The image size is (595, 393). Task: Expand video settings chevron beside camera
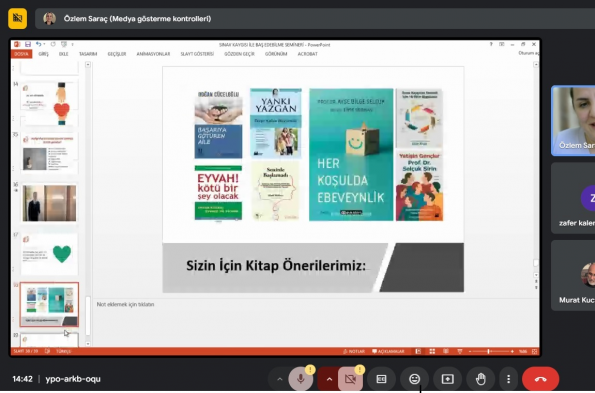[329, 379]
